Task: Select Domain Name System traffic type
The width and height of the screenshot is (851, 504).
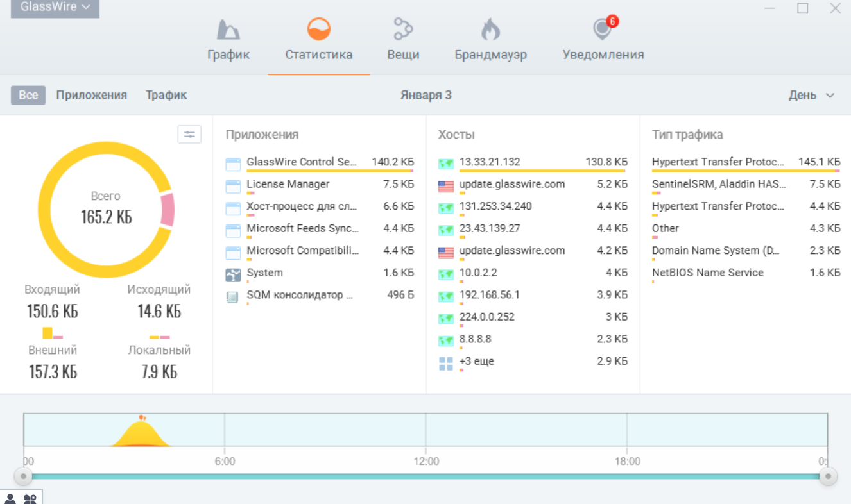Action: (746, 252)
